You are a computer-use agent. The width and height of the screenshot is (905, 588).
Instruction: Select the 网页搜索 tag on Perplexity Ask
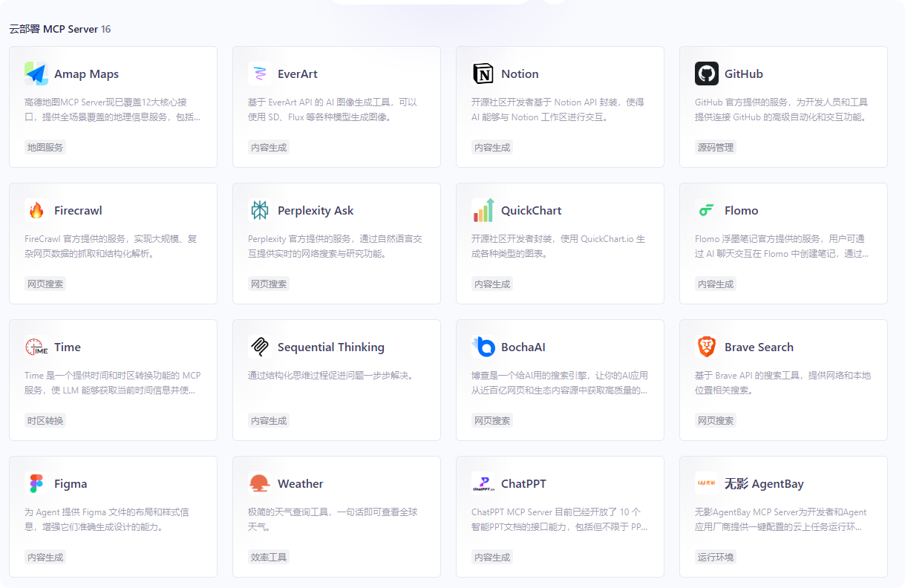pos(269,284)
